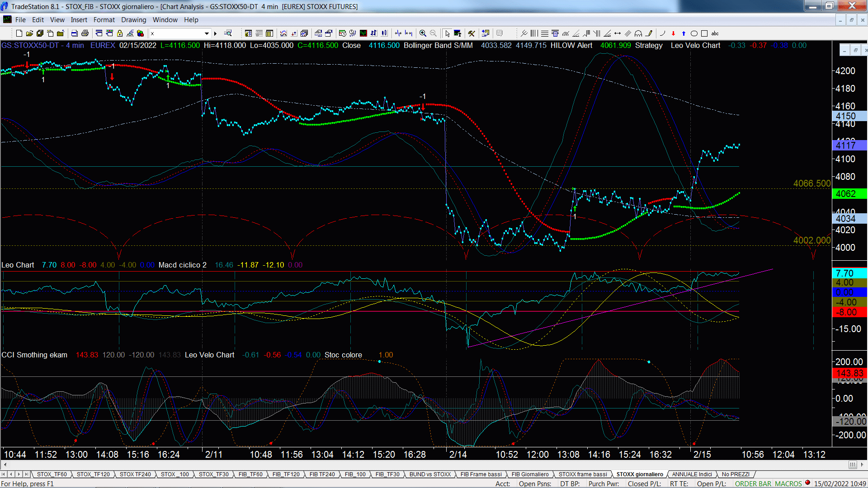
Task: Click the Zoom In magnifier icon
Action: click(423, 33)
